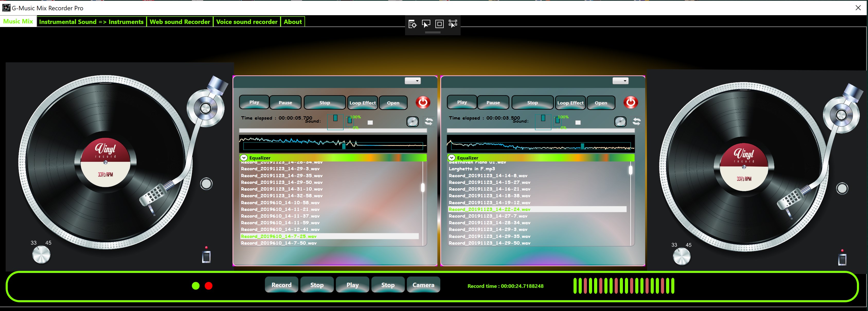
Task: Expand the left deck's Equalizer section
Action: click(244, 158)
